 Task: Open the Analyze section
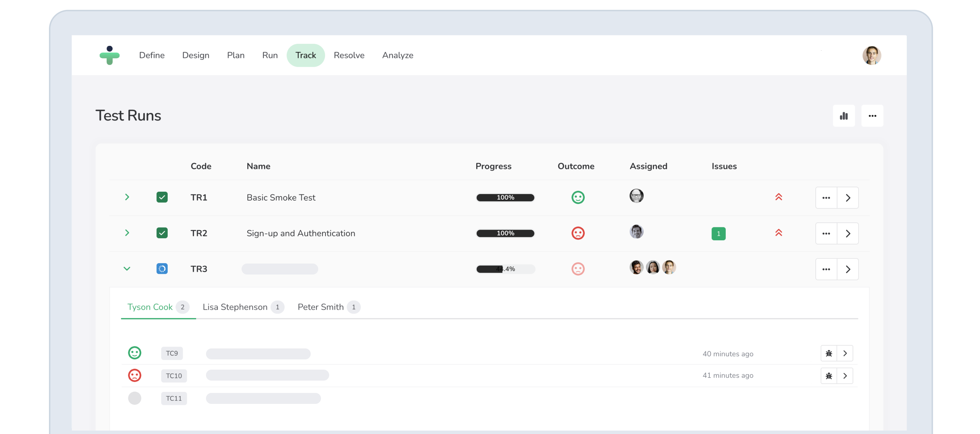397,55
